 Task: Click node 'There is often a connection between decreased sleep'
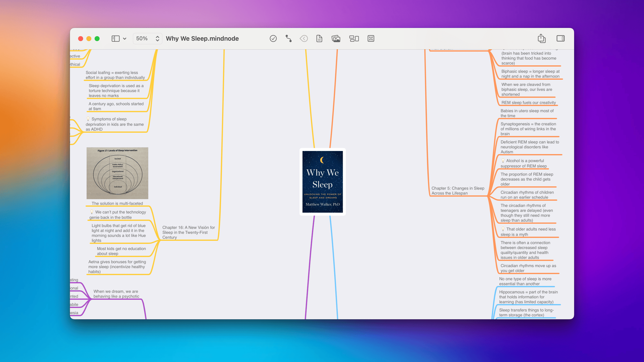point(525,250)
